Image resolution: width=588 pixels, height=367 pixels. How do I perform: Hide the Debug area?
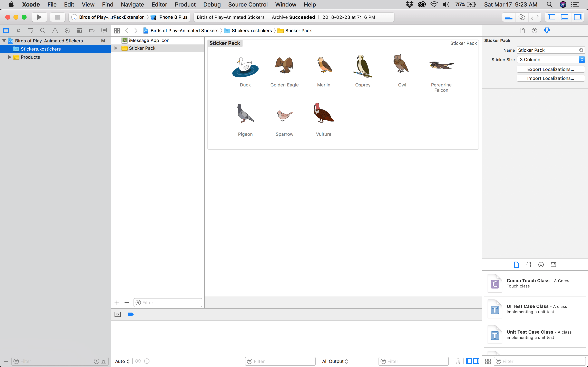[x=565, y=17]
